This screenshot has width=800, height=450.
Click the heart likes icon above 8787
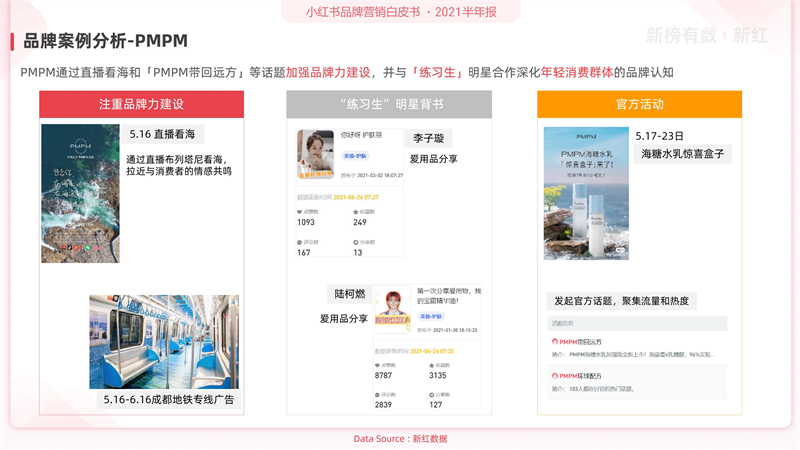(378, 365)
